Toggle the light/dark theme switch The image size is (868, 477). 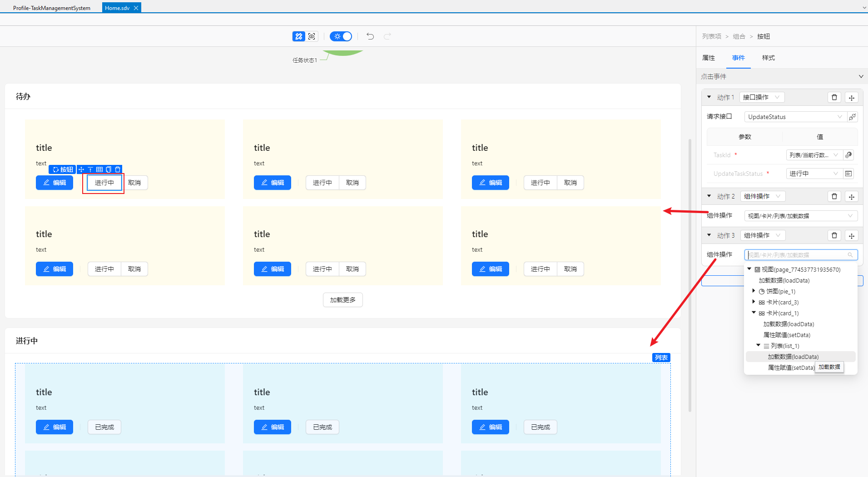click(x=341, y=36)
